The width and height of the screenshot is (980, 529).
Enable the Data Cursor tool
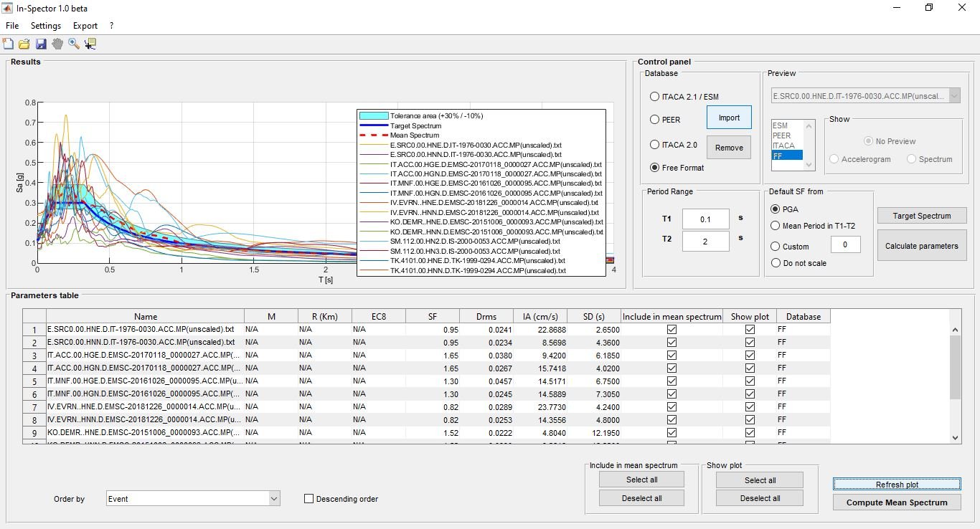90,43
